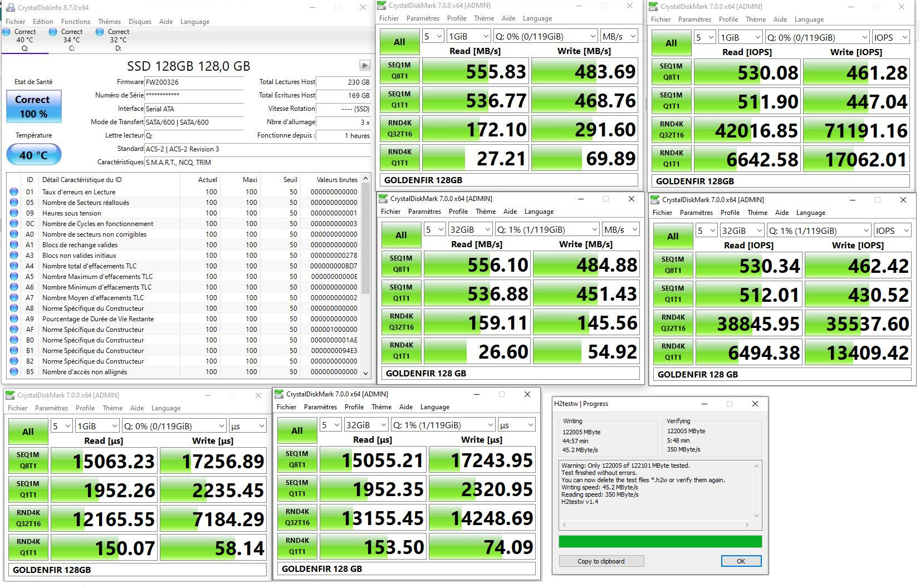Viewport: 920px width, 588px height.
Task: Open test size dropdown in 32GiB µs window
Action: [365, 425]
